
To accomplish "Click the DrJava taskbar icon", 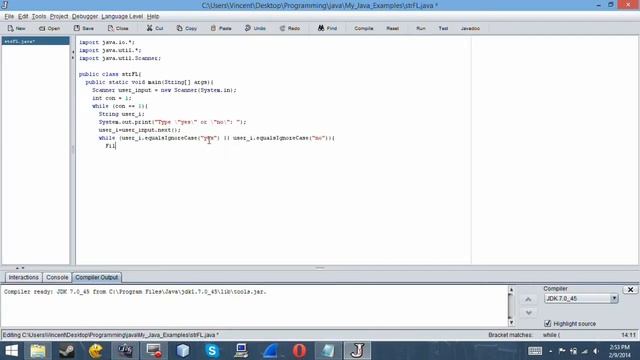I will [x=357, y=351].
